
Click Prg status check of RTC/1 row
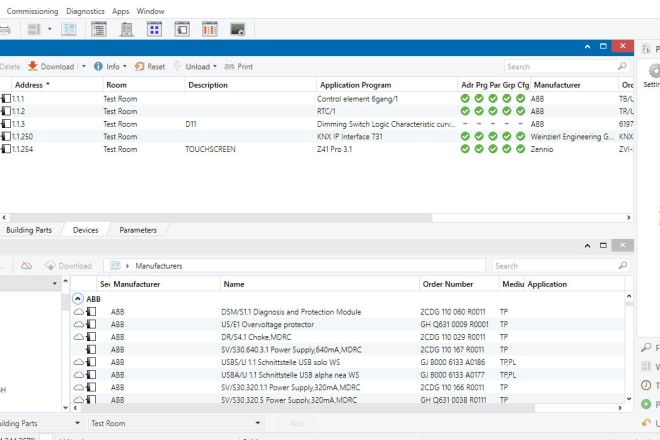pyautogui.click(x=479, y=111)
